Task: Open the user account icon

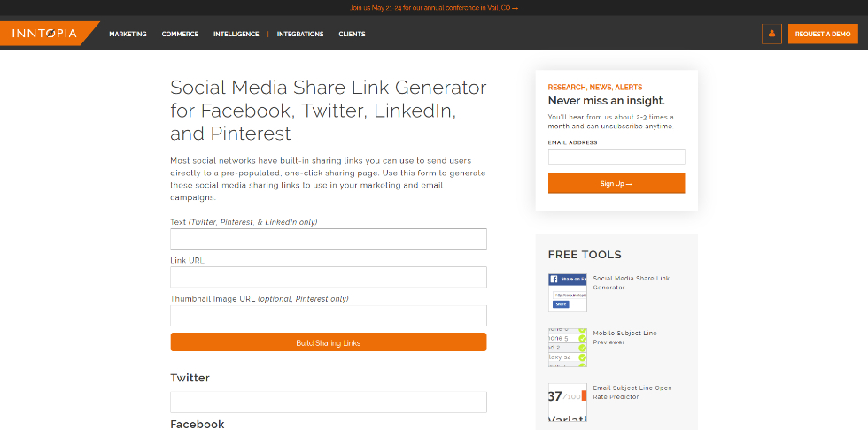Action: [x=771, y=34]
